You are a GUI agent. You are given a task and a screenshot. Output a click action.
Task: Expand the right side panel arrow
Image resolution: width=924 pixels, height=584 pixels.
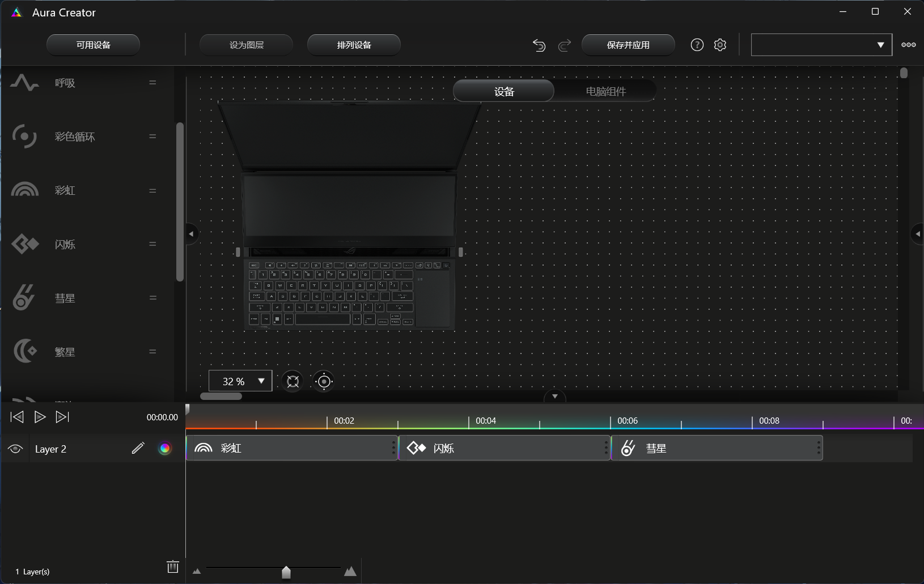917,233
